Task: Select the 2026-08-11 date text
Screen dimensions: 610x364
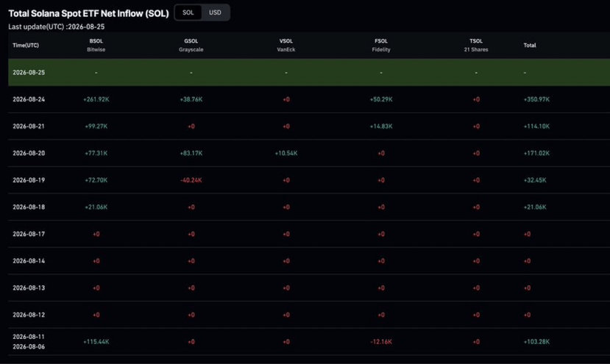Action: [29, 337]
